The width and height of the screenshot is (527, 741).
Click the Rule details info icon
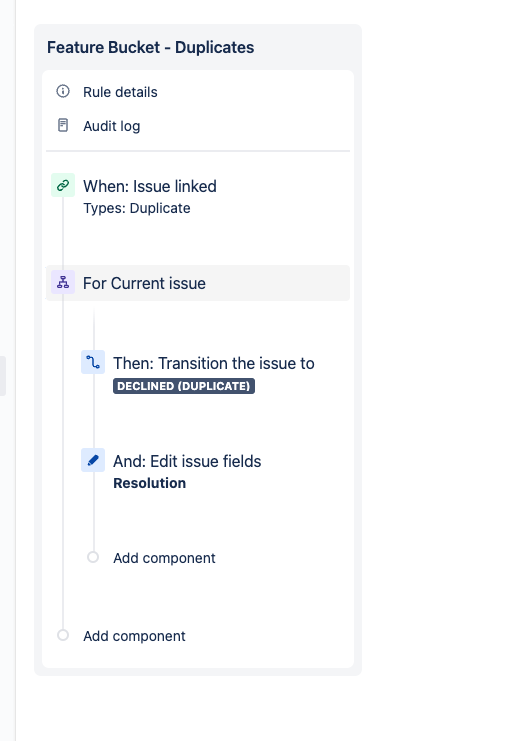63,91
